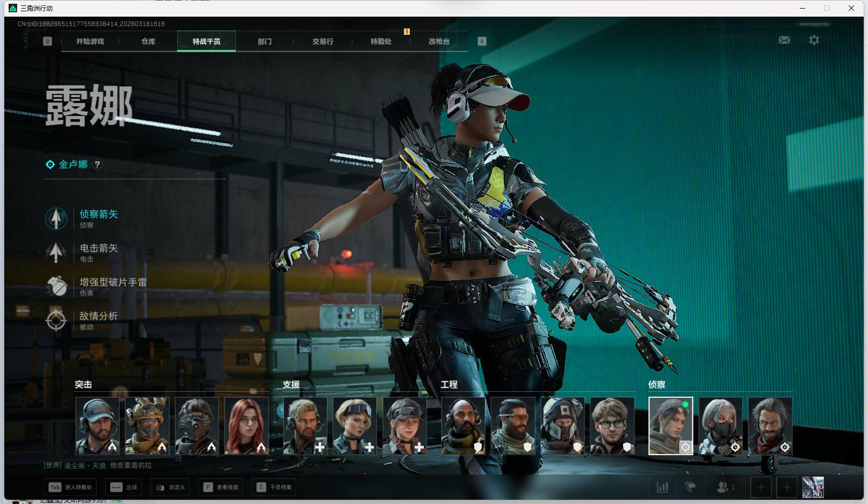Screen dimensions: 868x504
Task: Open the mail inbox envelope icon
Action: 784,40
